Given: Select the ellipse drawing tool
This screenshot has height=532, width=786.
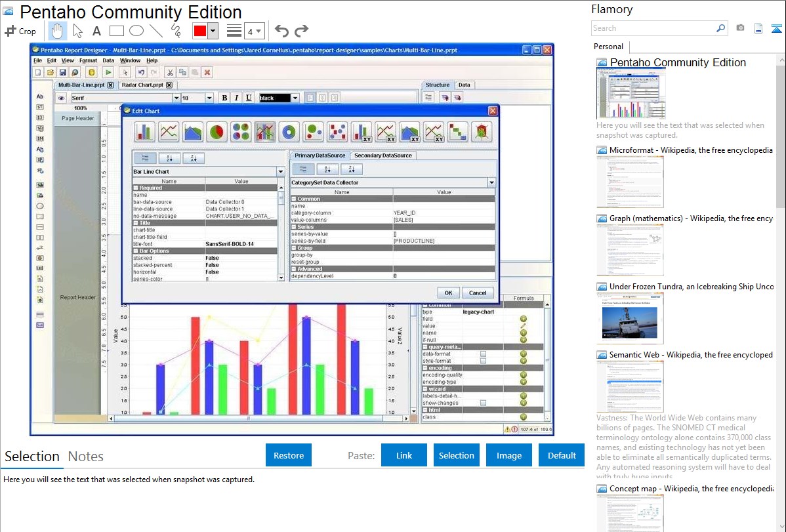Looking at the screenshot, I should [136, 31].
